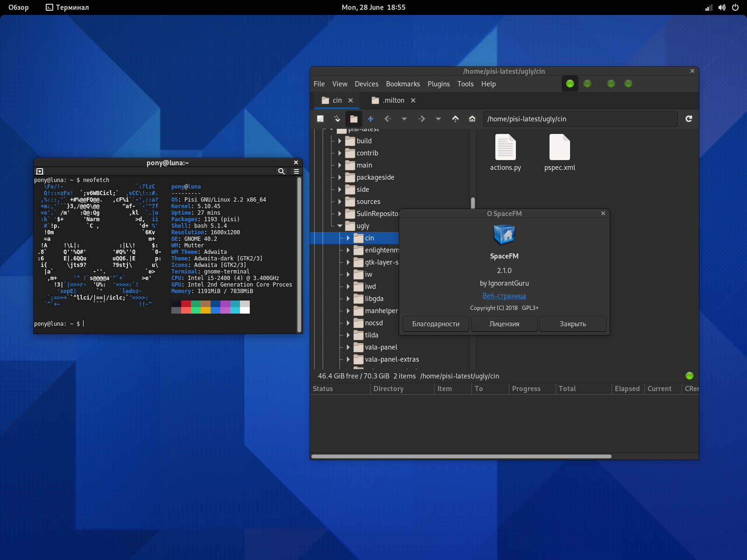Click the terminal's vertical scrollbar
The image size is (747, 560).
tap(299, 254)
